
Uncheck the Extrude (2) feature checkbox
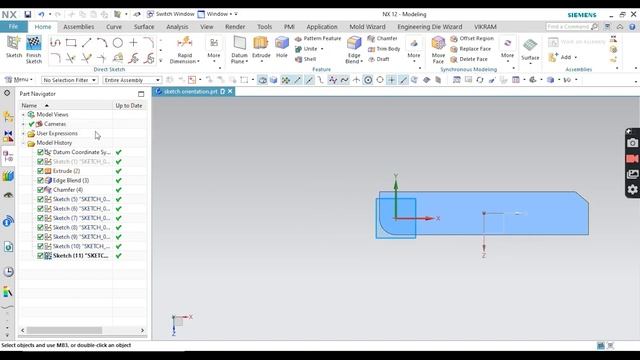[x=40, y=171]
